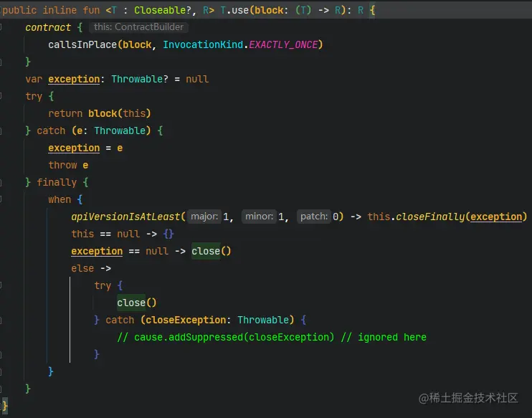Click "Throwable" in the closeException catch
This screenshot has width=532, height=418.
pyautogui.click(x=263, y=320)
